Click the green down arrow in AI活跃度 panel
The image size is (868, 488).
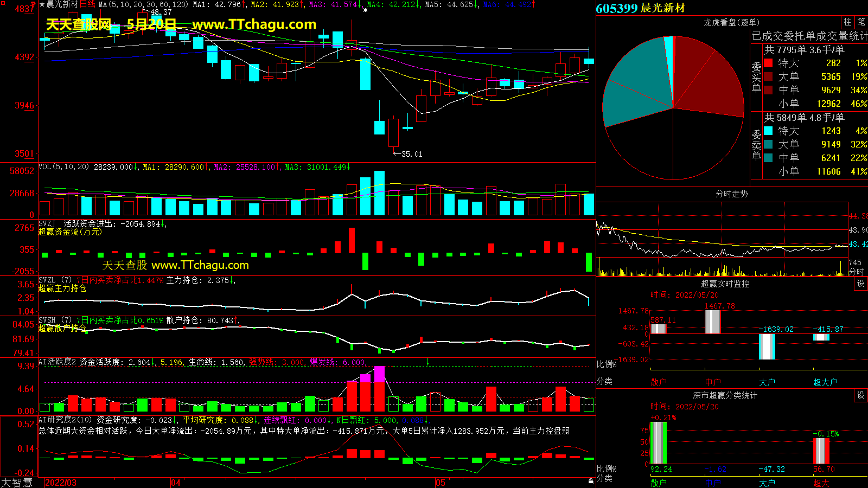427,362
